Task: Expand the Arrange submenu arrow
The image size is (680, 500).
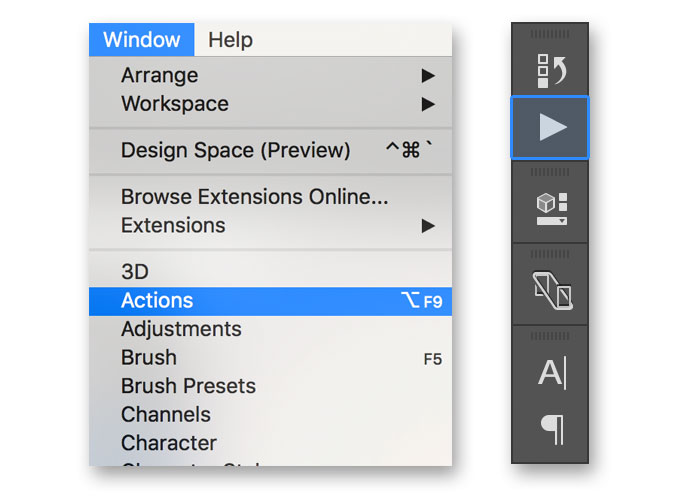Action: coord(428,76)
